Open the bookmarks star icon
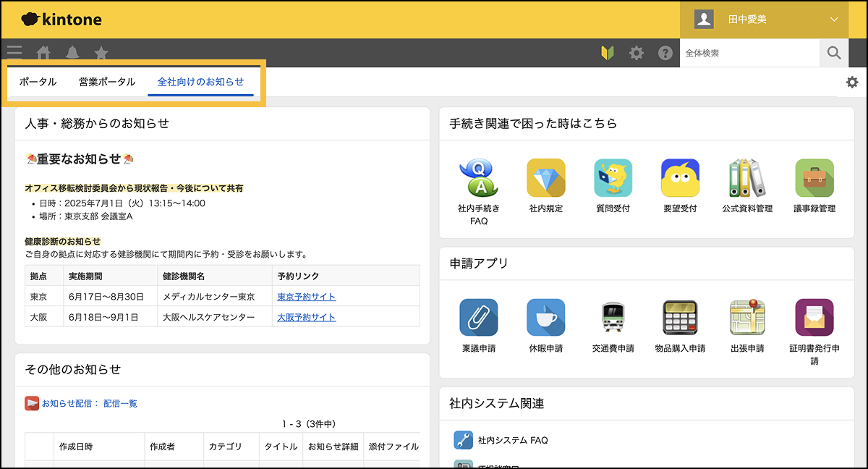 coord(101,53)
